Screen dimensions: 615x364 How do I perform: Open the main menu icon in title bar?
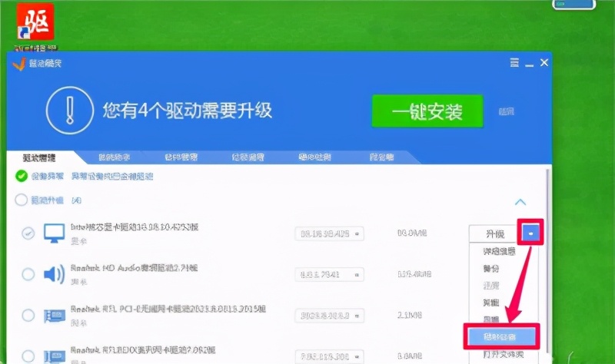514,62
